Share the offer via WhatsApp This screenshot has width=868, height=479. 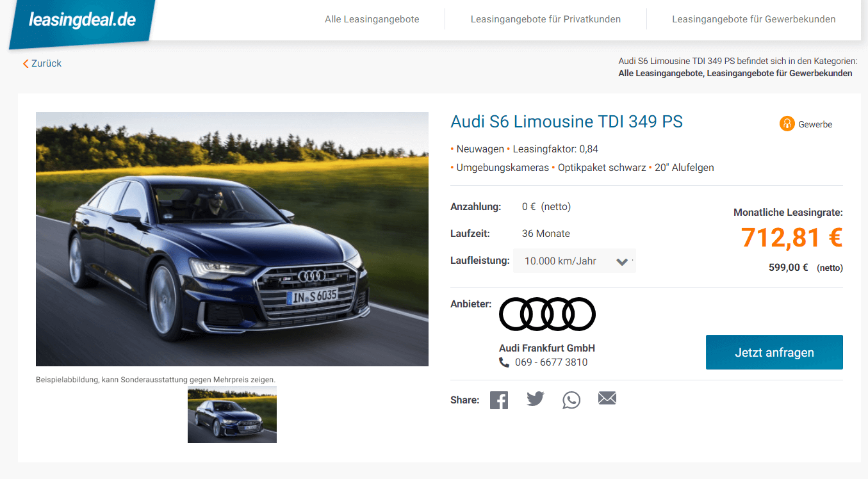tap(571, 400)
